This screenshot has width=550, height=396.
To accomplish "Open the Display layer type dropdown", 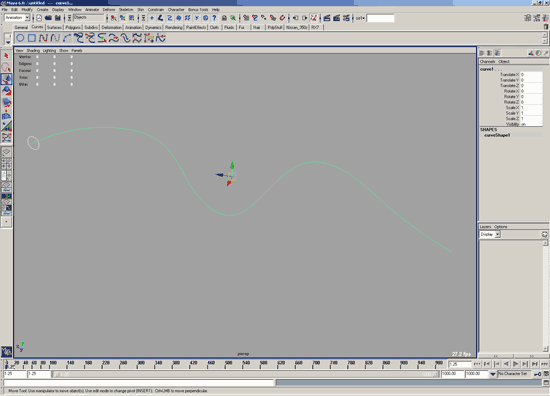I will pos(497,234).
